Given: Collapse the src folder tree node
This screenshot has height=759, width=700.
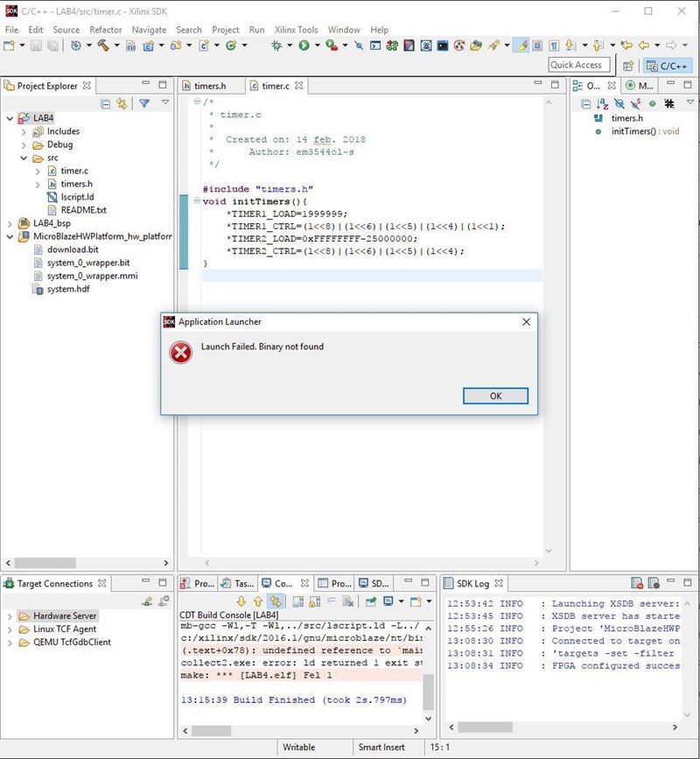Looking at the screenshot, I should click(24, 158).
